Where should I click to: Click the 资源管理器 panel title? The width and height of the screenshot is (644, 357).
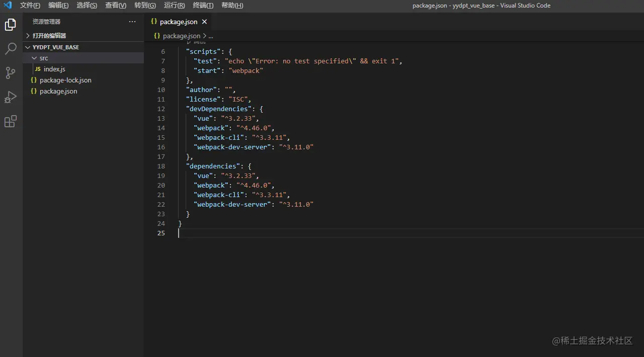(x=46, y=22)
